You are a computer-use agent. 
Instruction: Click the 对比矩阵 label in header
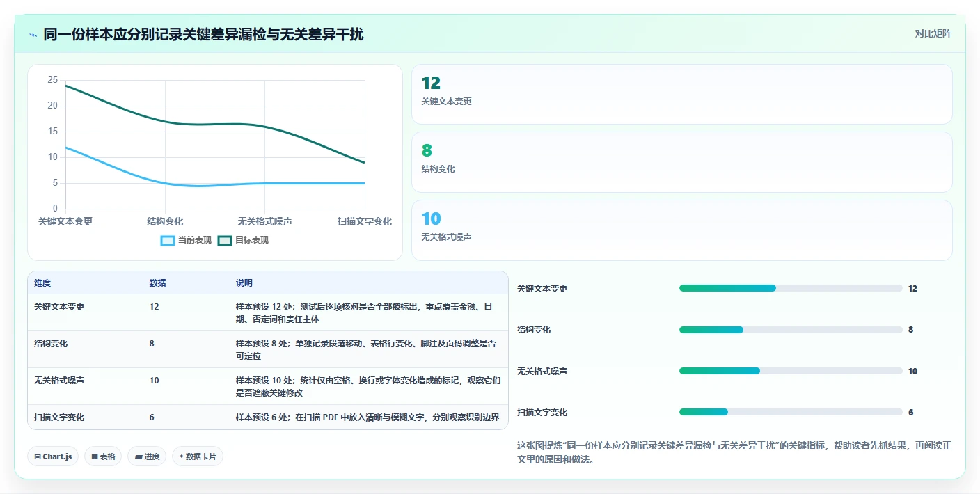coord(933,33)
